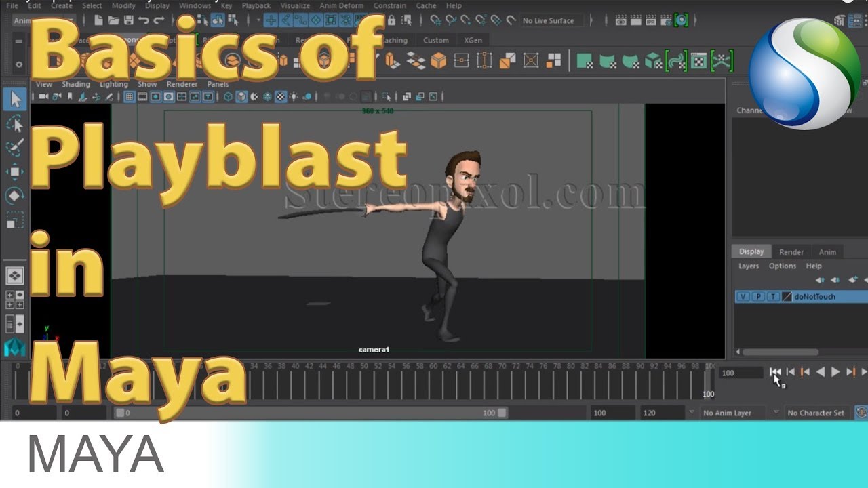Screen dimensions: 868x488
Task: Open the Anim Deform menu
Action: tap(342, 5)
